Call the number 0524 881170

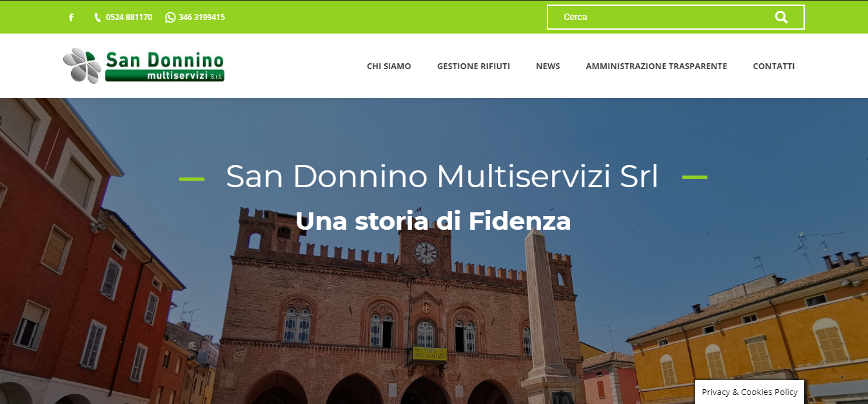[129, 17]
